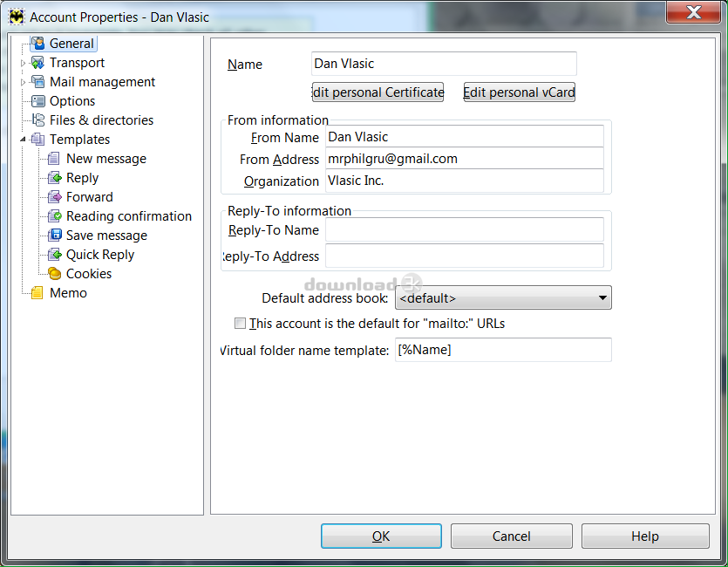Collapse the Templates tree node

(x=24, y=140)
